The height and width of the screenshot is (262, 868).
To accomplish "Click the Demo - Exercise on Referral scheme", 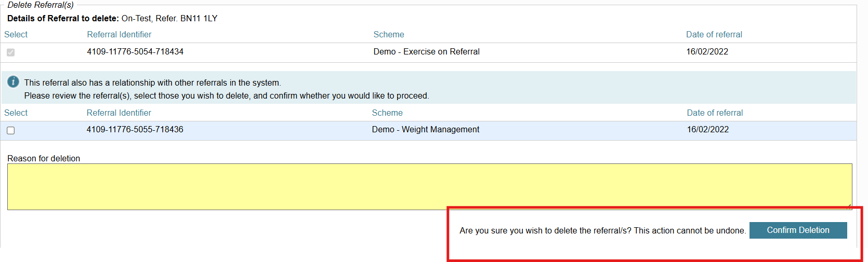I will [426, 51].
